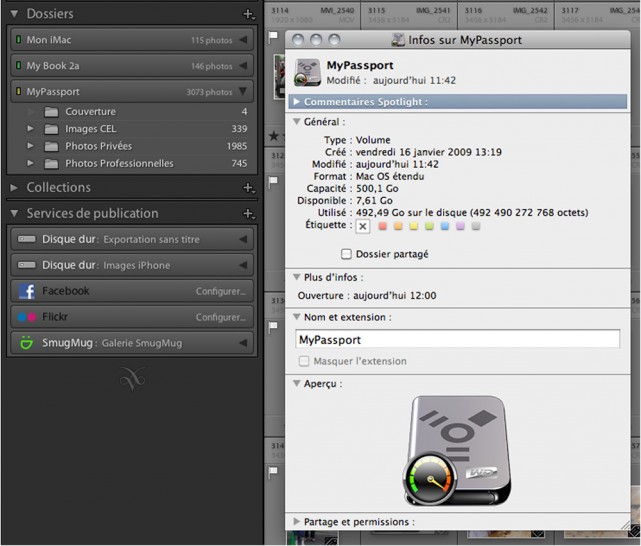Expand the Images CEL folder
Image resolution: width=641 pixels, height=546 pixels.
[30, 129]
